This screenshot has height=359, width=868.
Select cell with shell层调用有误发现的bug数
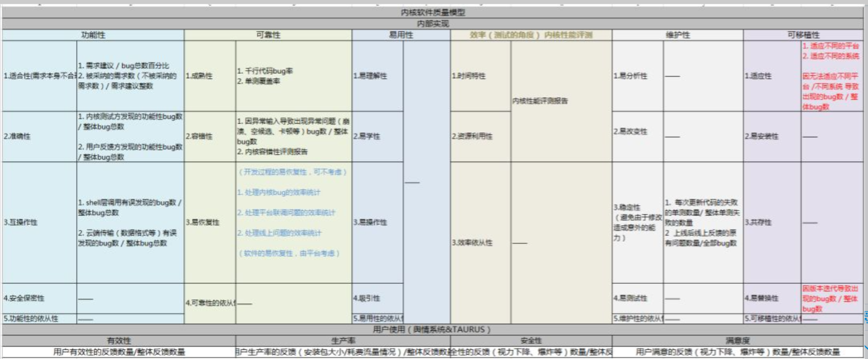(x=130, y=222)
